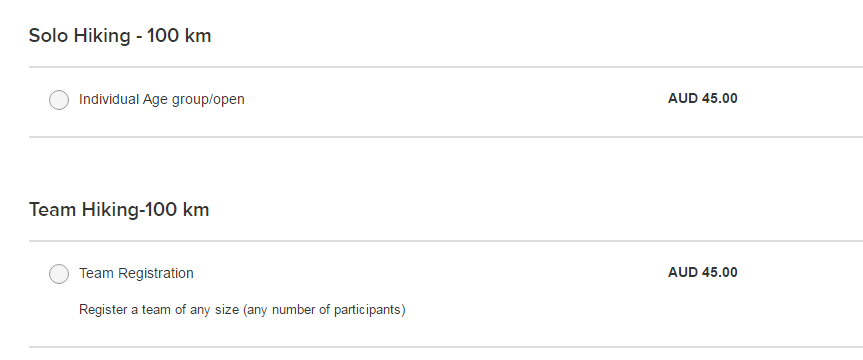
Task: Click the word 'Individual' in the solo option
Action: [x=109, y=100]
